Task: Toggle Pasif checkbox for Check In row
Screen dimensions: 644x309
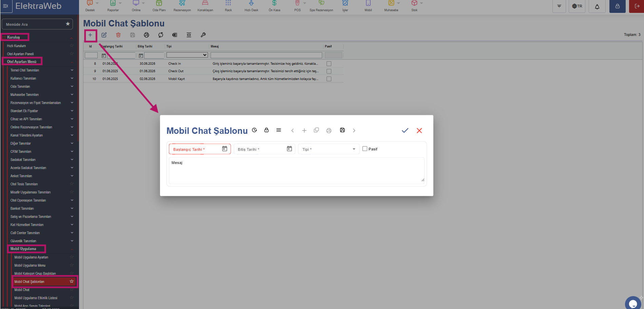Action: pos(329,64)
